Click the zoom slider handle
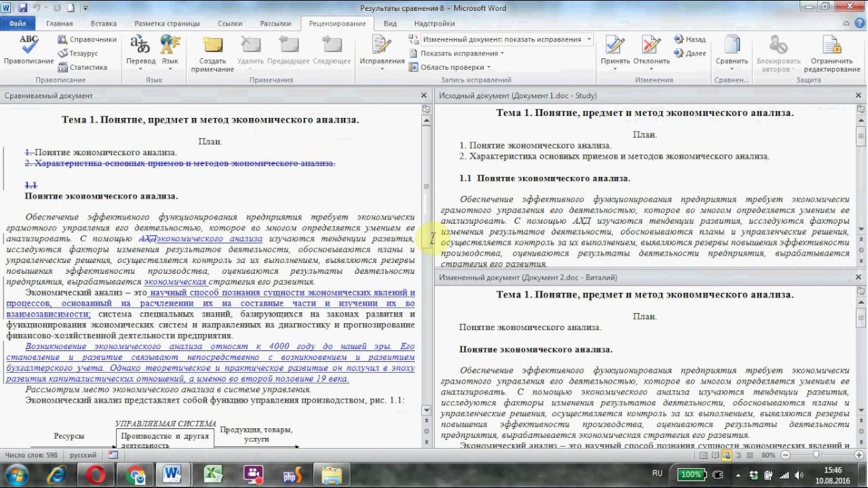The image size is (868, 488). click(x=815, y=455)
